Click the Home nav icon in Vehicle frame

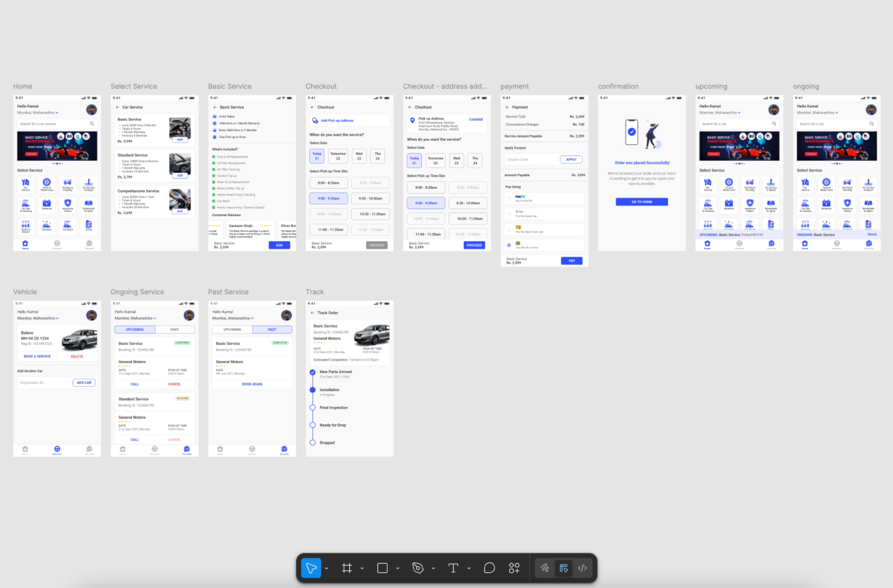(x=25, y=449)
